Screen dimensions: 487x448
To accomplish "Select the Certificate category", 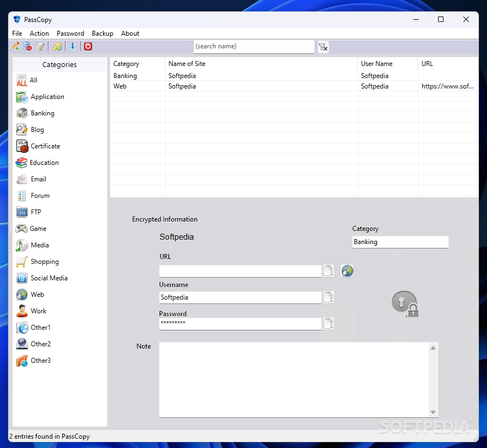I will coord(38,146).
